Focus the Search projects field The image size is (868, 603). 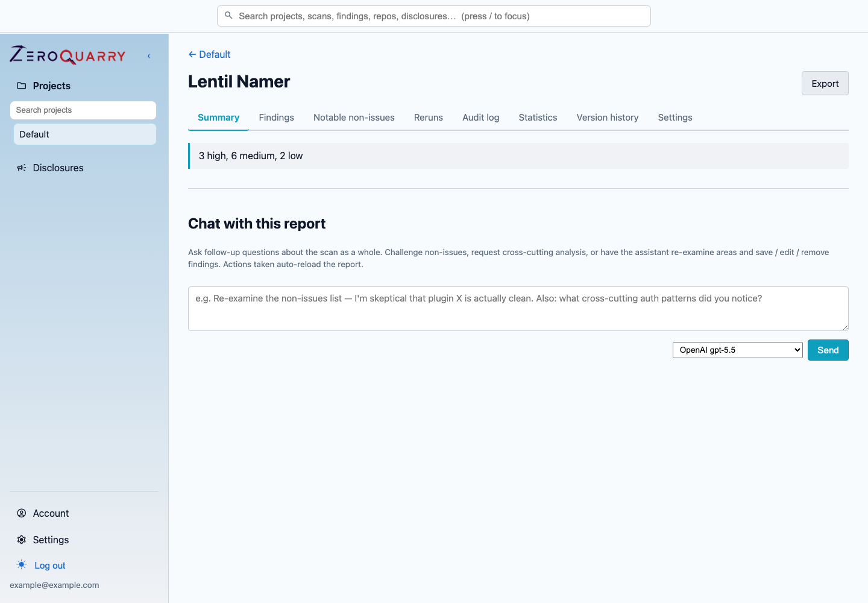click(x=83, y=110)
